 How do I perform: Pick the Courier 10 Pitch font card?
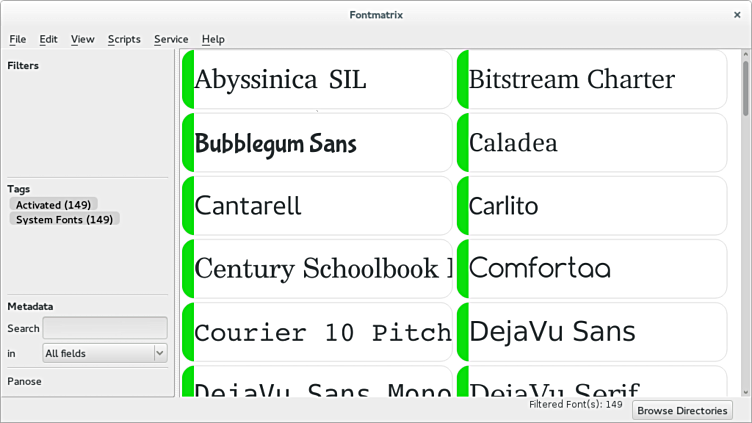[x=320, y=332]
